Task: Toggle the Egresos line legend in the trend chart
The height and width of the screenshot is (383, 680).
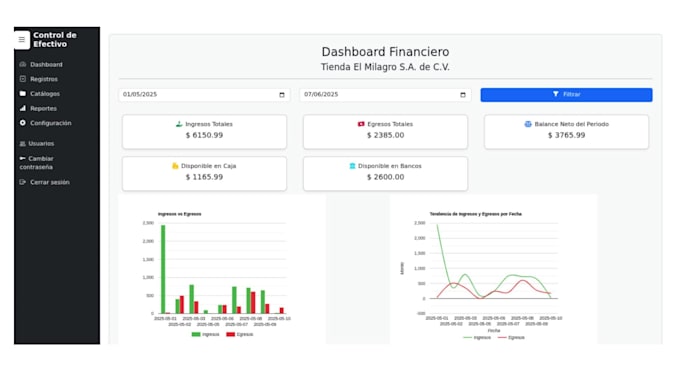Action: (511, 337)
